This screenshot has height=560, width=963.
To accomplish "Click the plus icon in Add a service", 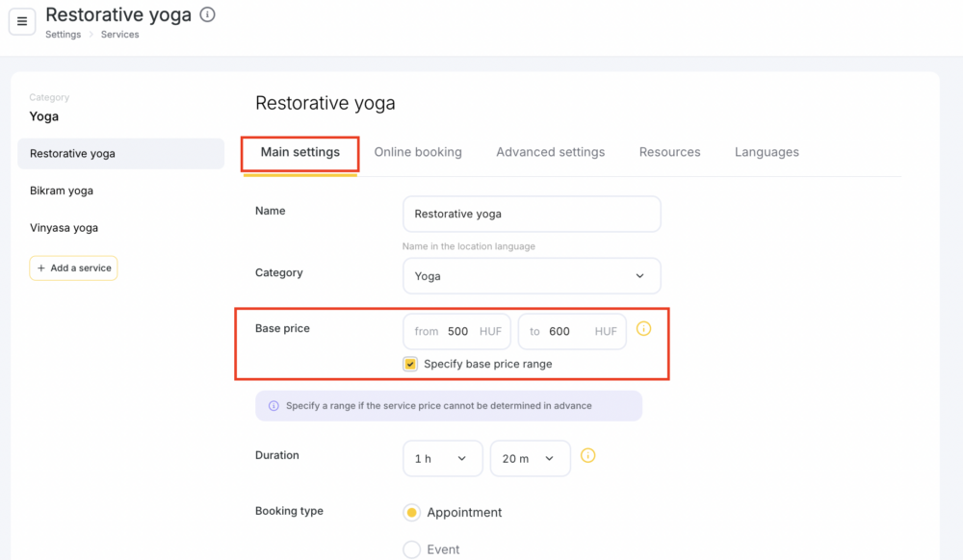I will [41, 268].
